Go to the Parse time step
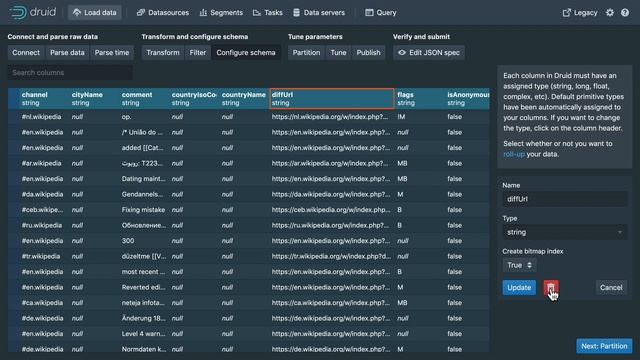640x360 pixels. (x=112, y=53)
